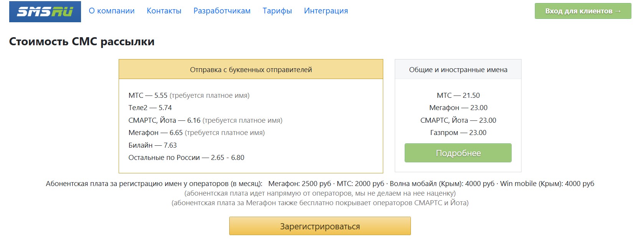Select the Отправка с буквенных отправителей header
Image resolution: width=644 pixels, height=247 pixels.
click(251, 69)
